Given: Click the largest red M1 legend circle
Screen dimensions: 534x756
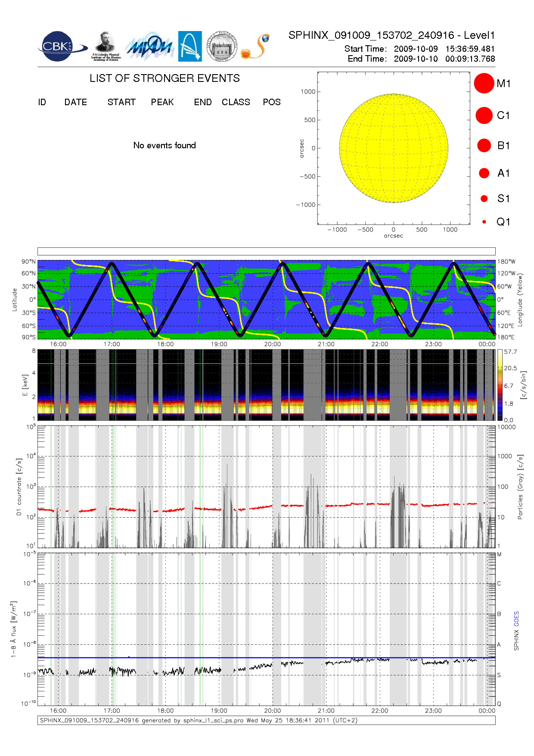Looking at the screenshot, I should 484,83.
